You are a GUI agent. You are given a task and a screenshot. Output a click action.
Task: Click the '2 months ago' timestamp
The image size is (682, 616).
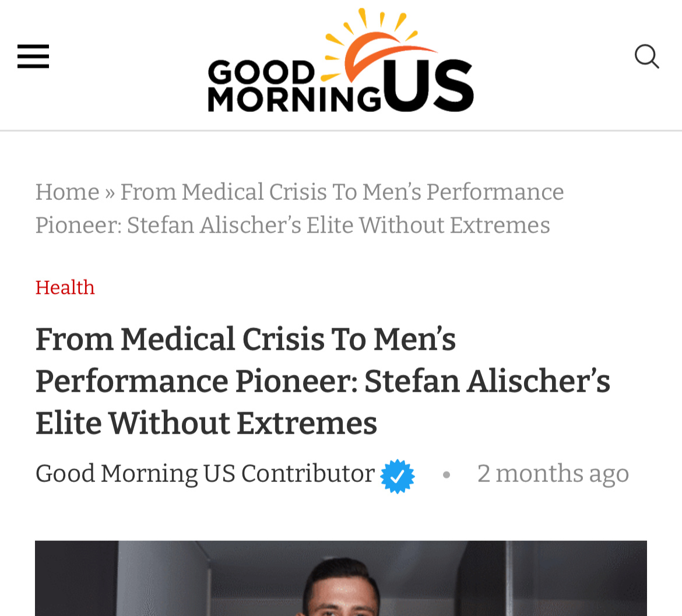coord(553,474)
